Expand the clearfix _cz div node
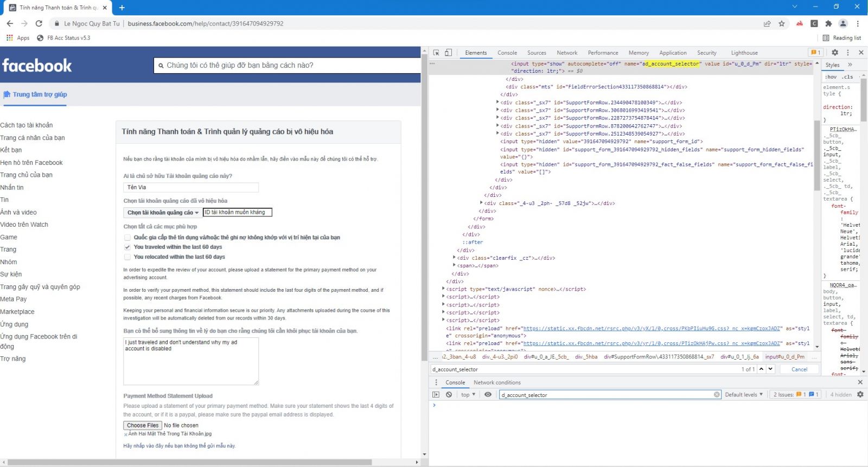This screenshot has height=467, width=868. [x=454, y=258]
